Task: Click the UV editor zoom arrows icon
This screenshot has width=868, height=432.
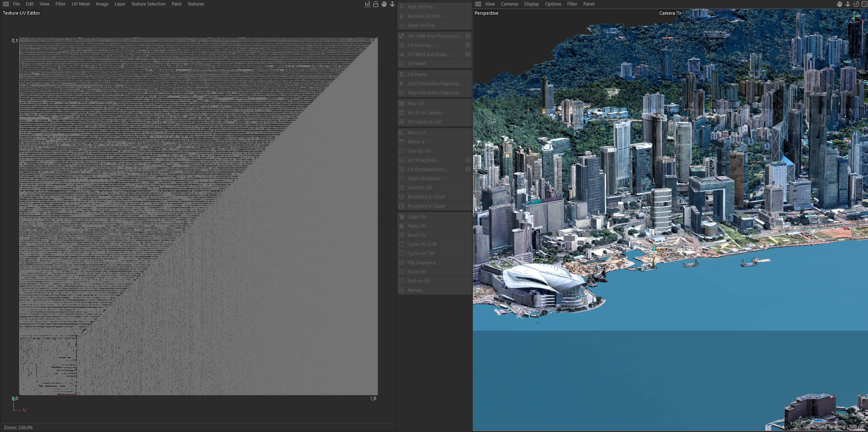Action: click(392, 4)
